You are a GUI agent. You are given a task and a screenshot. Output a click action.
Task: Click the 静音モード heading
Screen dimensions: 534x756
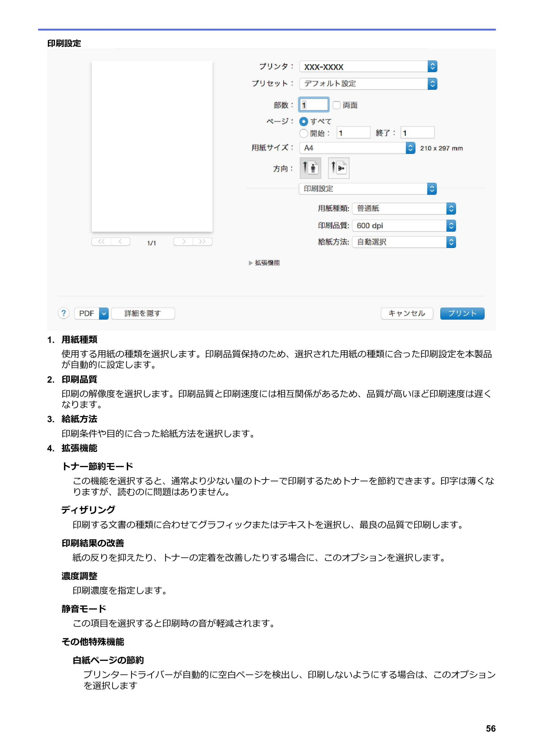click(84, 608)
